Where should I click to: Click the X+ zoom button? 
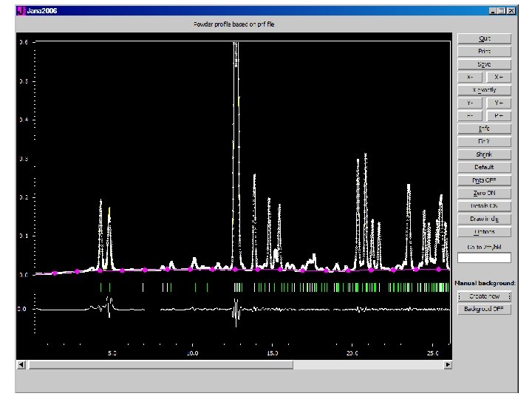499,78
